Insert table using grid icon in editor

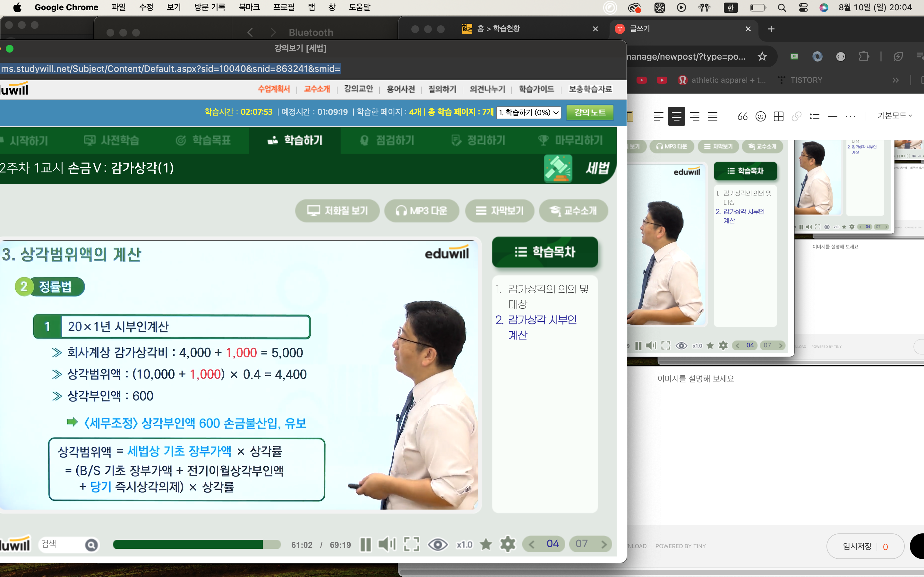[779, 116]
